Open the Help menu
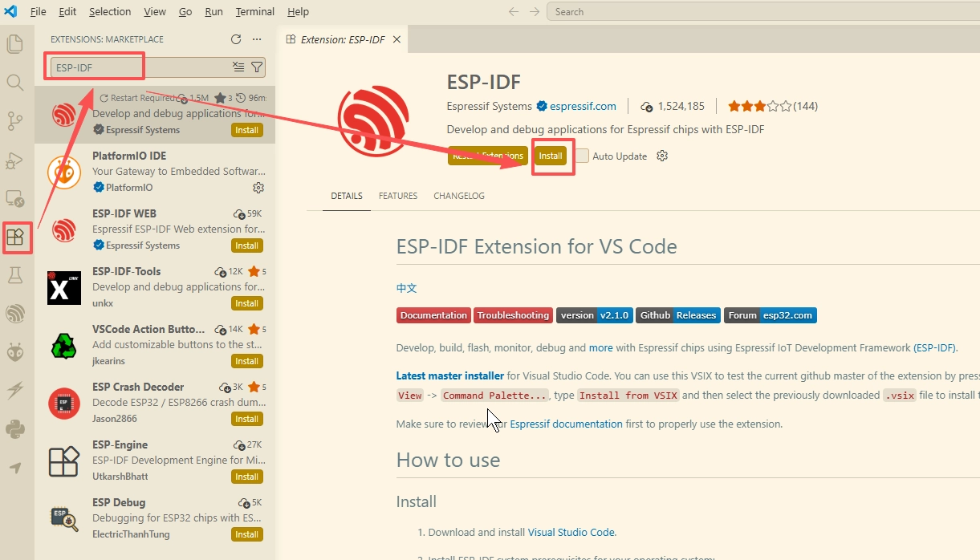 coord(298,11)
